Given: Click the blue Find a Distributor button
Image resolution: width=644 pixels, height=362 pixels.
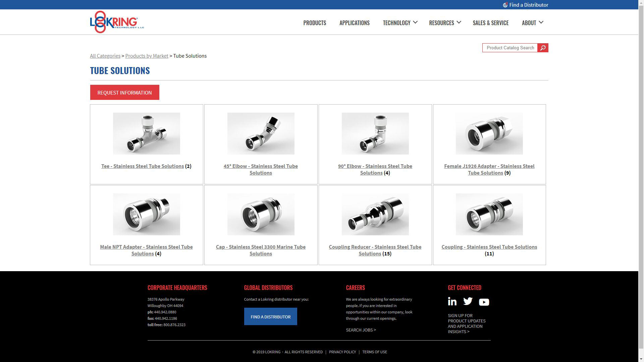Looking at the screenshot, I should point(270,317).
